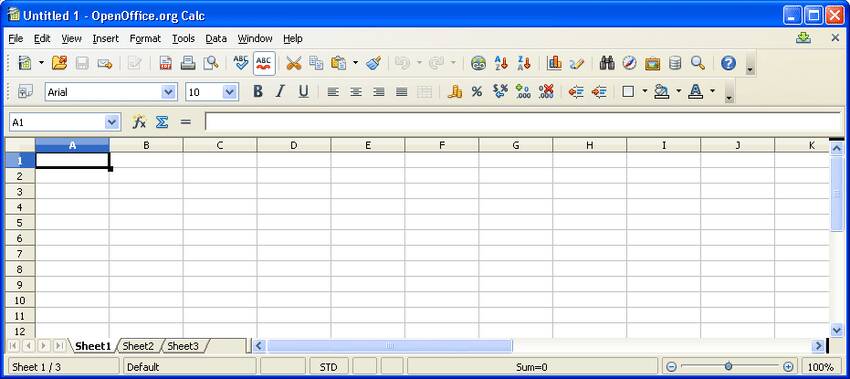Insert Chart icon
850x379 pixels.
(x=554, y=63)
